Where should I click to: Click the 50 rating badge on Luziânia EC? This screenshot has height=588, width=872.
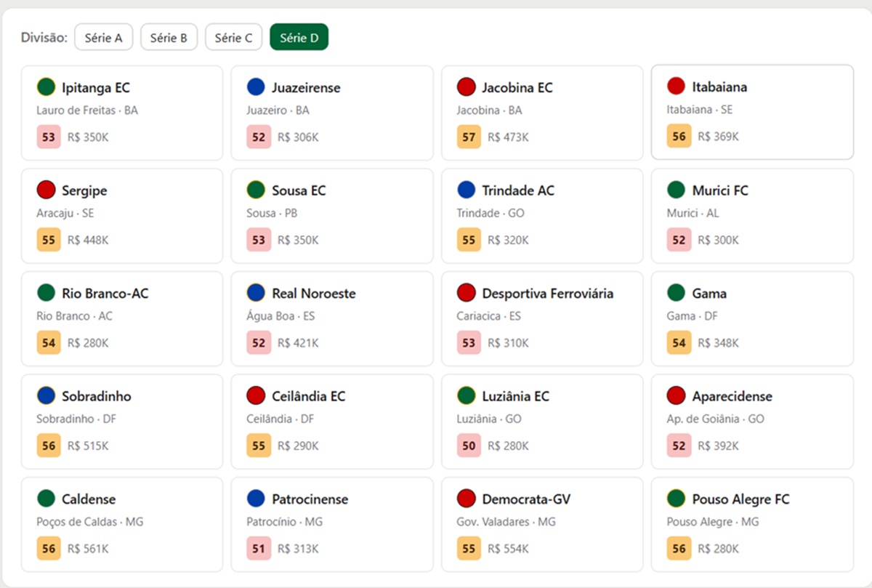pyautogui.click(x=469, y=446)
